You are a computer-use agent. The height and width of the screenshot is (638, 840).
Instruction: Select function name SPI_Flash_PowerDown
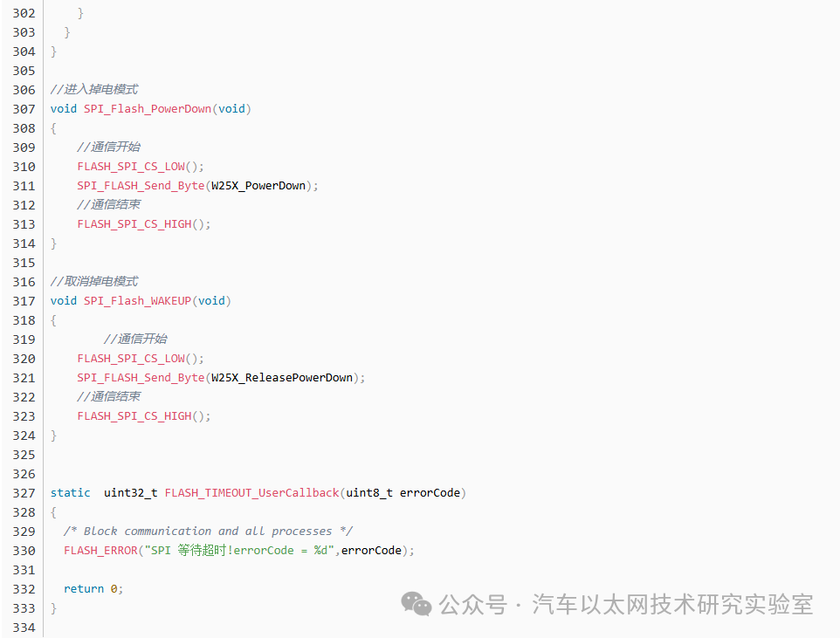148,109
